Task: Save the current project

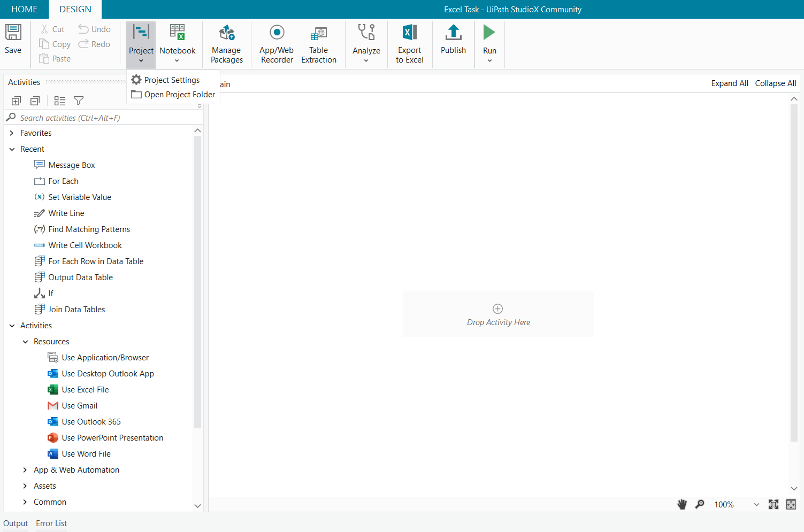Action: (13, 39)
